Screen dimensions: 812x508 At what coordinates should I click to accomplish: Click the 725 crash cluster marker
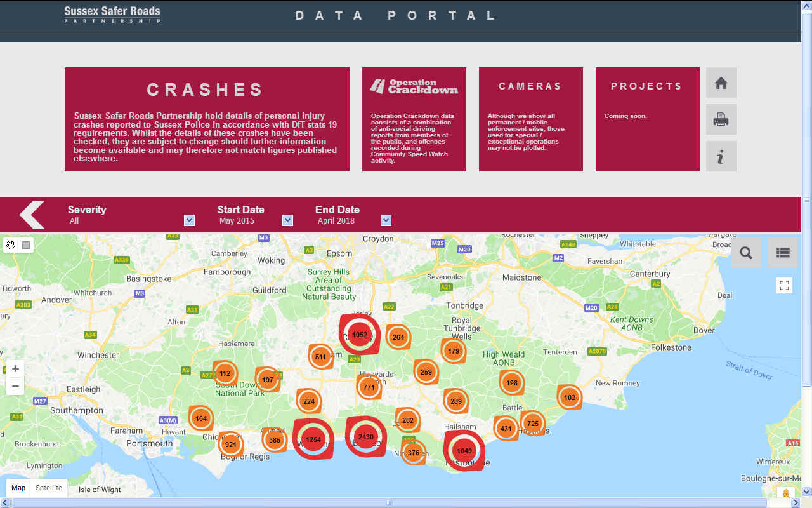533,424
